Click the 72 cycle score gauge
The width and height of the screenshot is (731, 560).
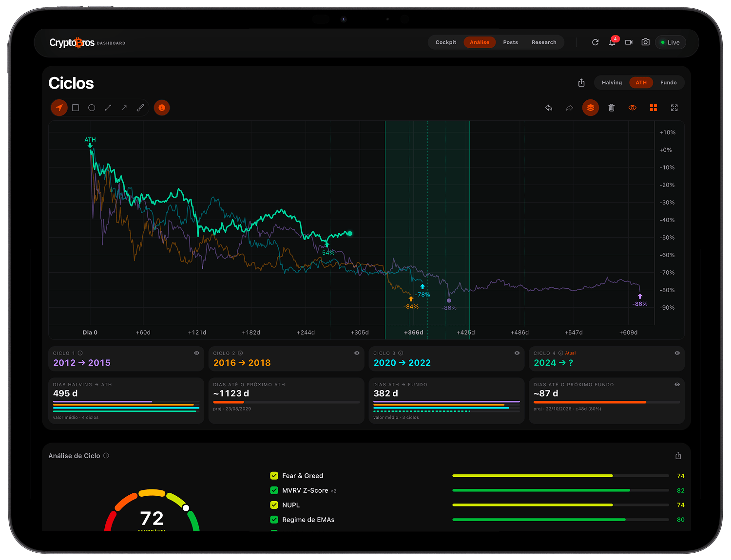(152, 511)
